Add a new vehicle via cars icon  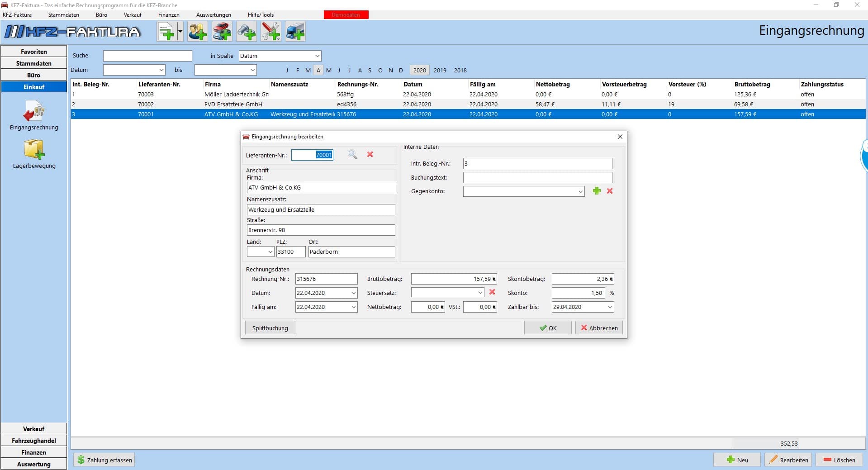[x=222, y=32]
